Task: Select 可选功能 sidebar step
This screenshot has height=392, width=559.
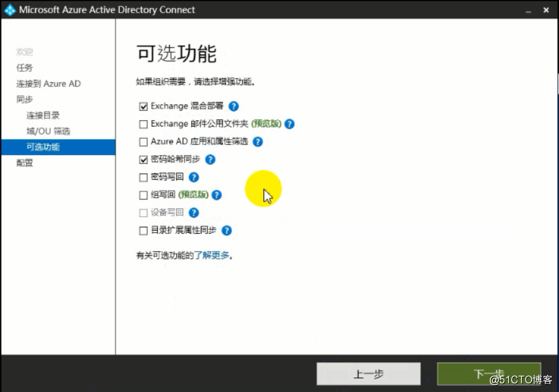Action: click(x=58, y=147)
